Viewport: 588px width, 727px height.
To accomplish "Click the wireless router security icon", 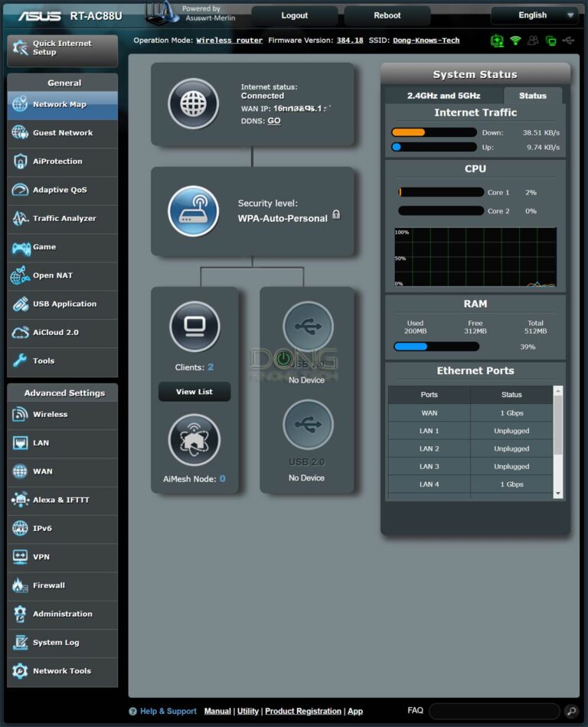I will tap(194, 211).
